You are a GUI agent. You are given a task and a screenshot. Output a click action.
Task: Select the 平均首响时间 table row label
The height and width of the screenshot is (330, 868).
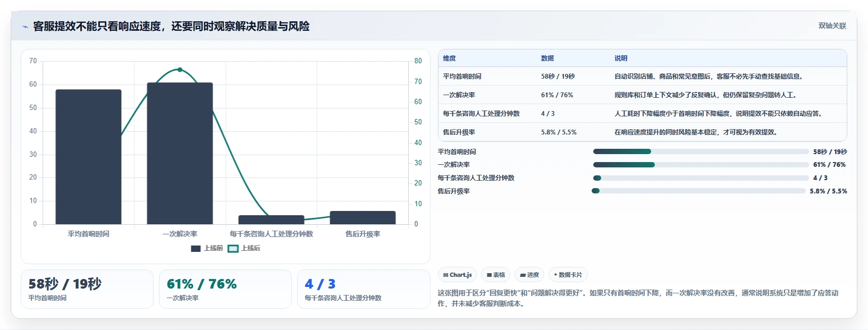[462, 77]
